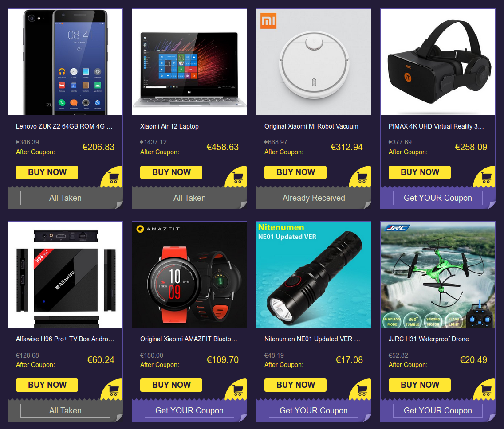Open the AMAZFIT smartwatch product image
This screenshot has height=429, width=504.
189,274
